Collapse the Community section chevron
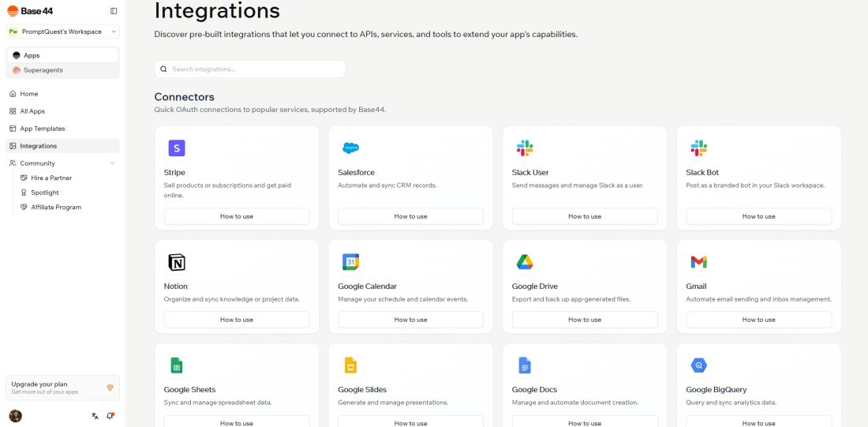This screenshot has width=868, height=427. (112, 163)
